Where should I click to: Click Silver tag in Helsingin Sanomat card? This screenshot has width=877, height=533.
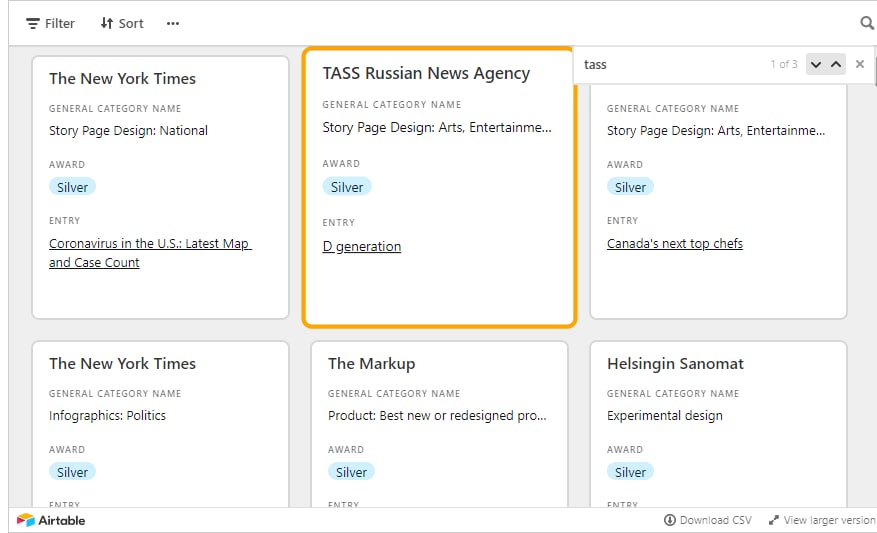[x=630, y=472]
